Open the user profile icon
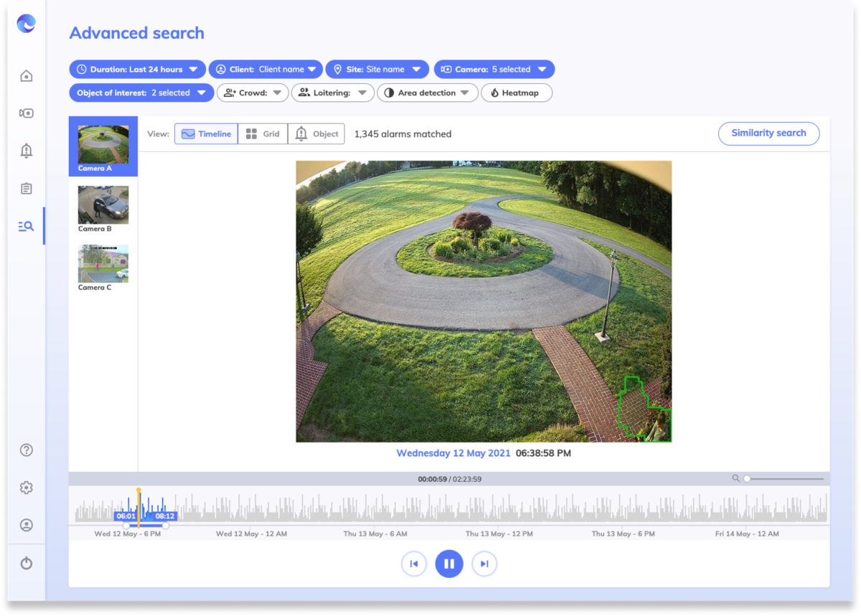Screen dimensions: 861x616 coord(27,525)
